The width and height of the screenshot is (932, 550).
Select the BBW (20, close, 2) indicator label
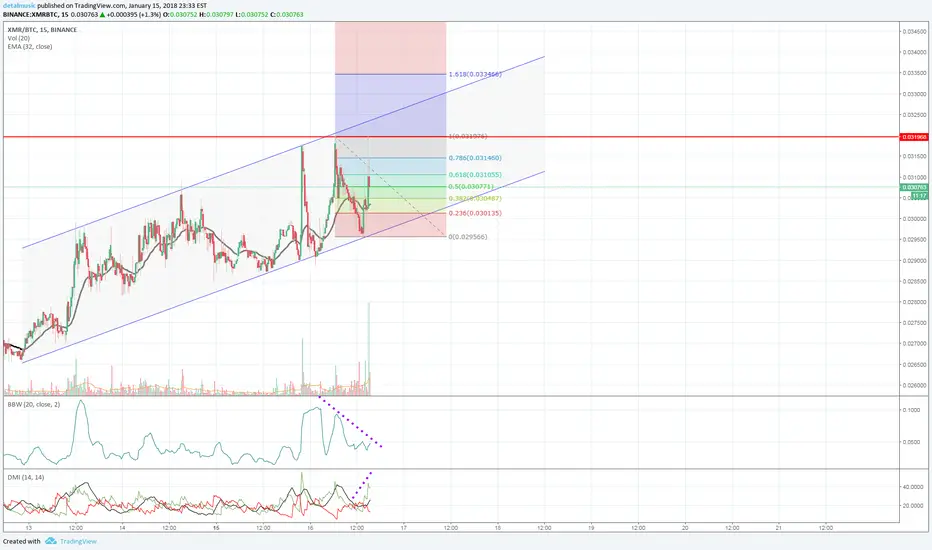[33, 404]
